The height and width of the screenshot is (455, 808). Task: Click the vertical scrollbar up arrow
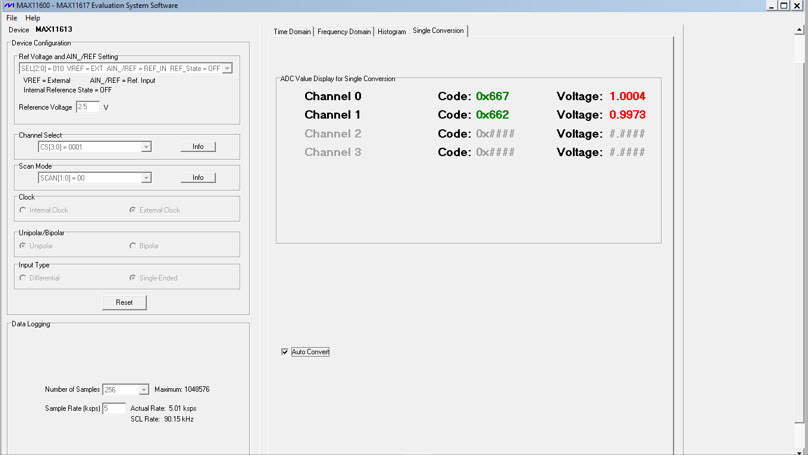point(799,30)
